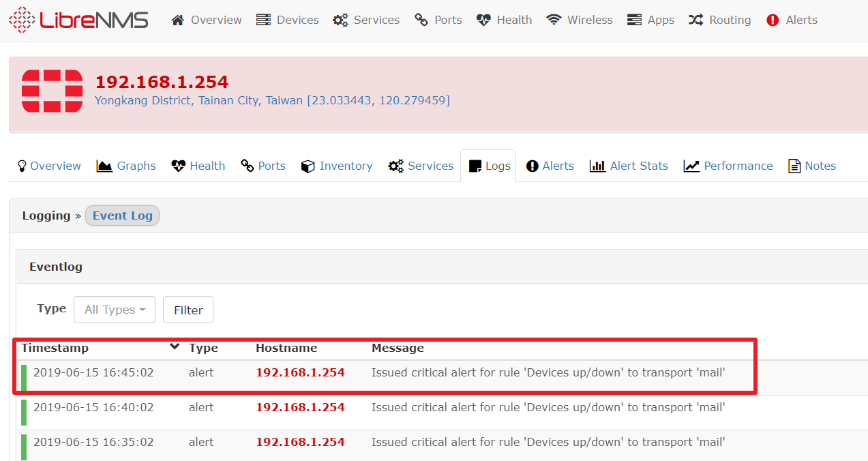Click the Filter button
Screen dimensions: 868x461
pos(188,310)
